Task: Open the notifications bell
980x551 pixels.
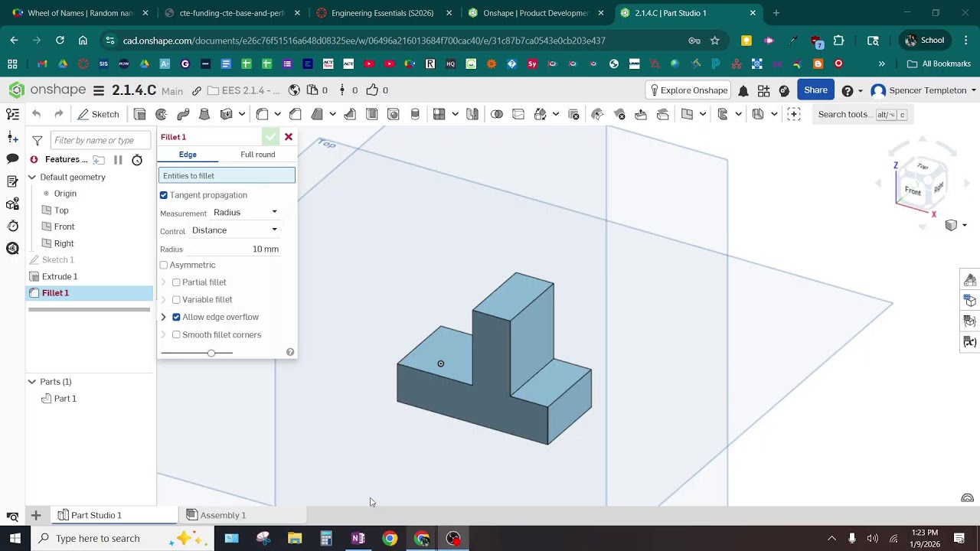Action: [x=743, y=90]
